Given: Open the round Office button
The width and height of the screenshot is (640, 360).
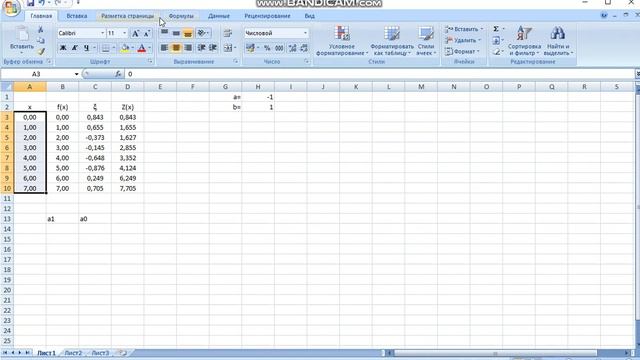Looking at the screenshot, I should [11, 8].
